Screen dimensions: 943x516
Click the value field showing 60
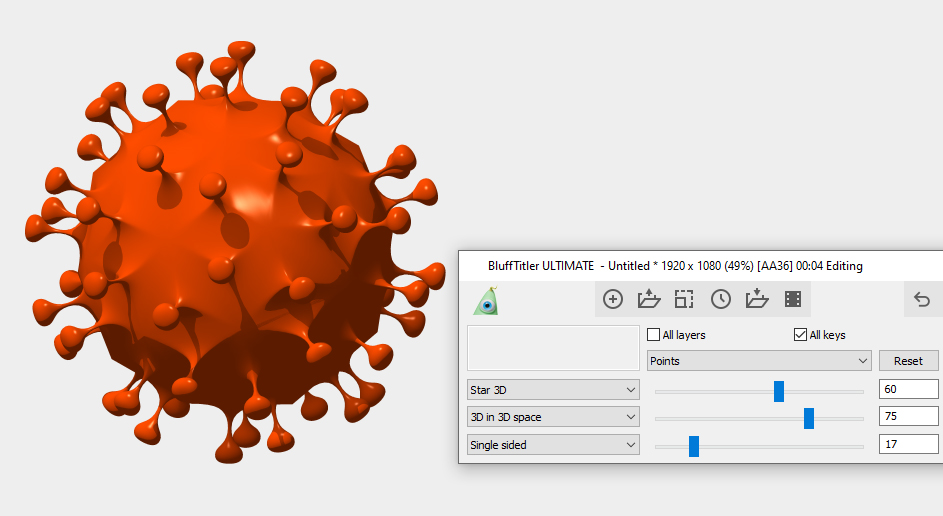click(x=909, y=389)
